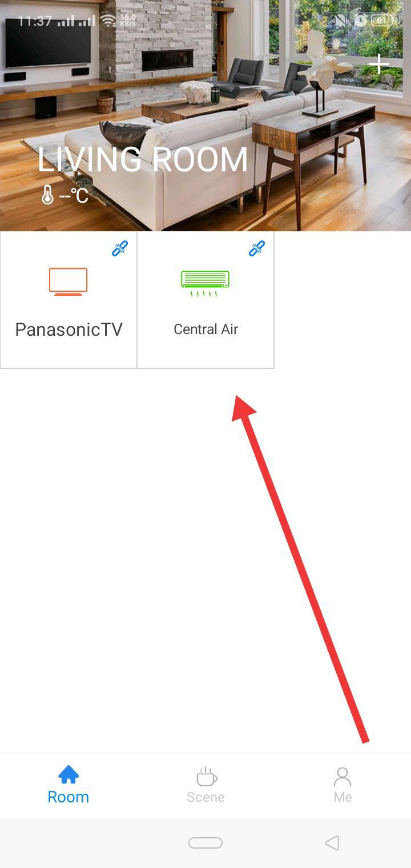Screen dimensions: 411x868
Task: Click the coffee cup Scene icon
Action: [x=206, y=776]
